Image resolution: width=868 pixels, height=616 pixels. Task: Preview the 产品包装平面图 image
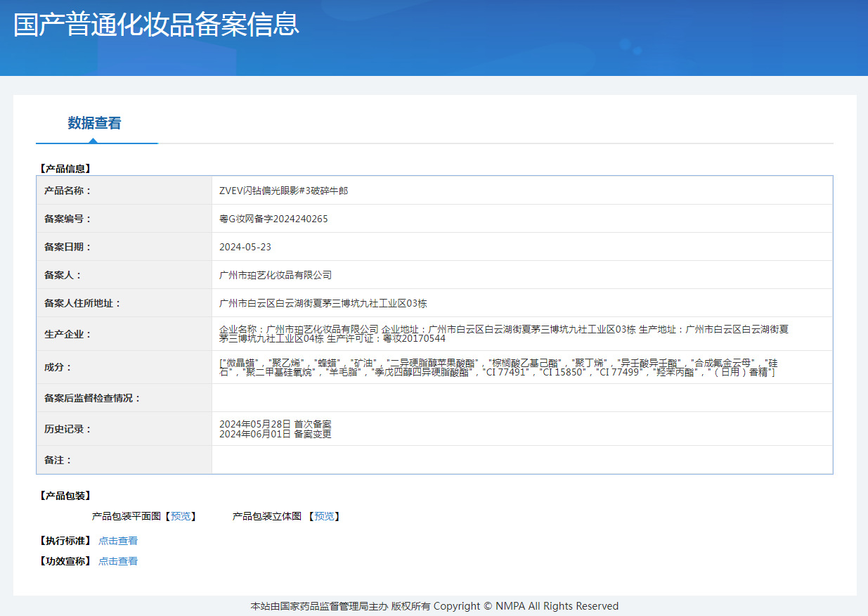point(181,516)
